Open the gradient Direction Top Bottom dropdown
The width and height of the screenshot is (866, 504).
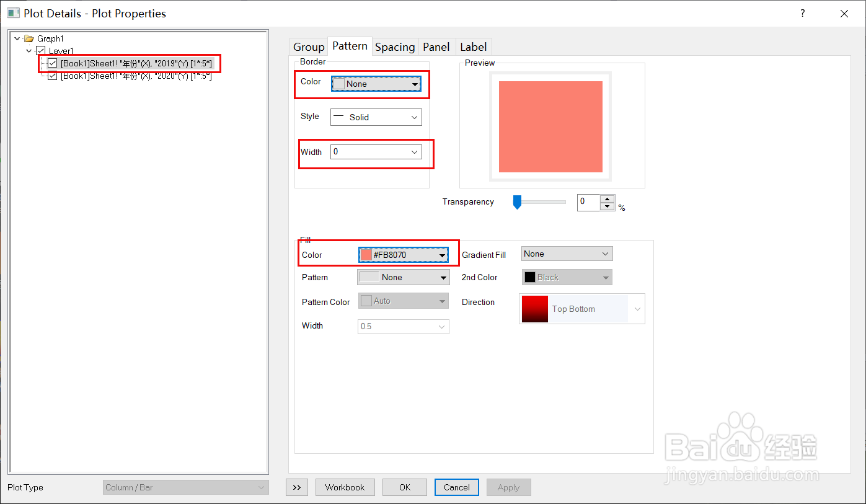pyautogui.click(x=581, y=309)
